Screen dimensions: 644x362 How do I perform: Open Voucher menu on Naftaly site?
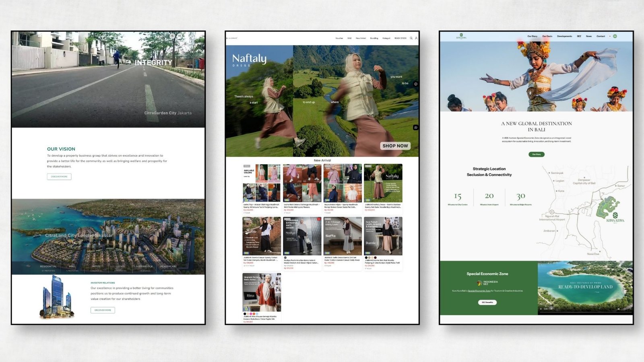[x=339, y=38]
